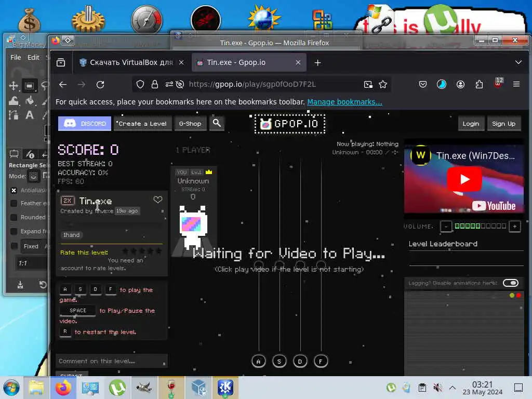Click the Comment on this level field
The height and width of the screenshot is (399, 532).
[112, 362]
